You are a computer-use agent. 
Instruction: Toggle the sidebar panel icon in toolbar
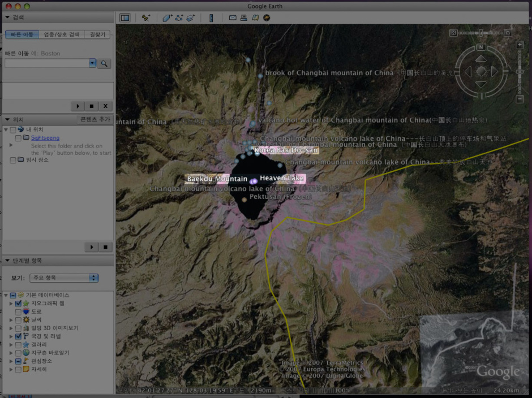click(x=125, y=18)
